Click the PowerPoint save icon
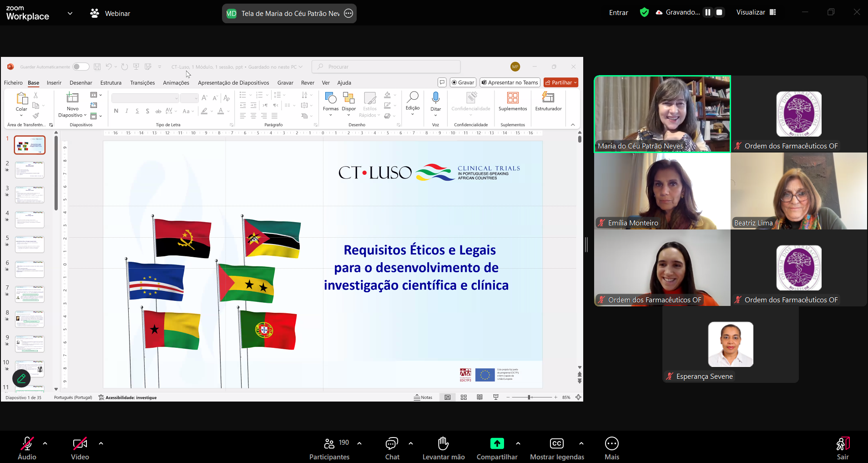This screenshot has width=868, height=463. coord(97,66)
